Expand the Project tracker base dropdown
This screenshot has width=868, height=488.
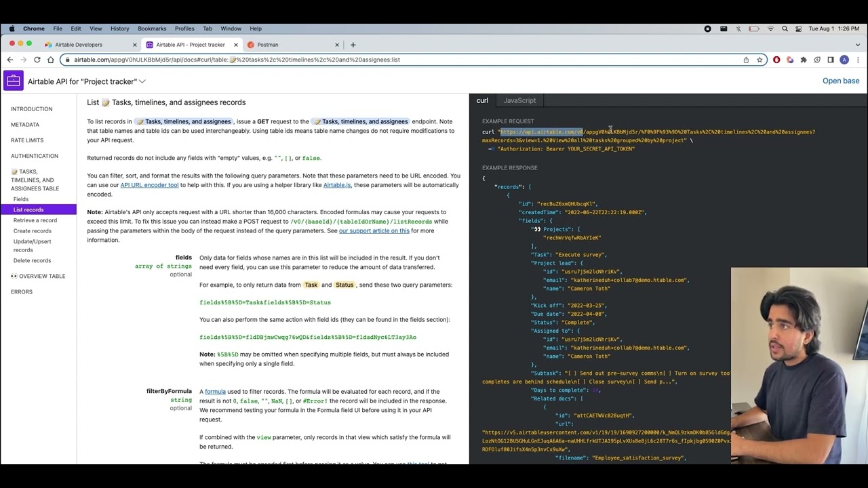tap(142, 81)
